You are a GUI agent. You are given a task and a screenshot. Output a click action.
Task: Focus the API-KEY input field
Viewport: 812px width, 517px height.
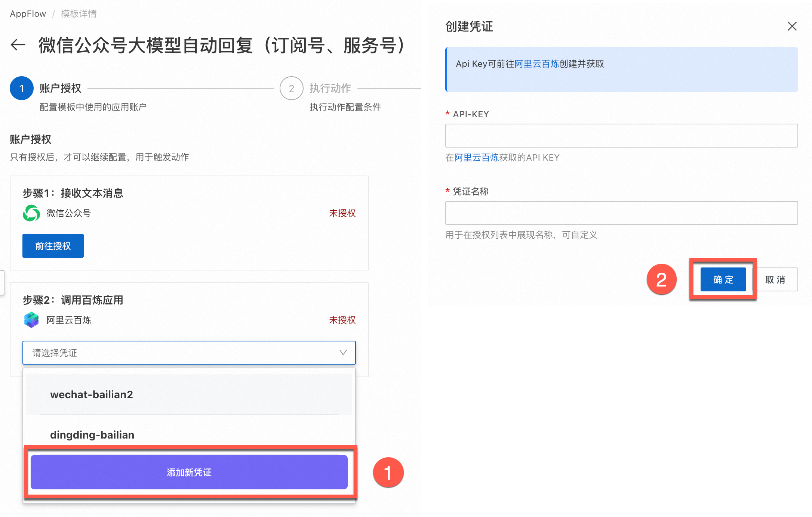[x=621, y=136]
